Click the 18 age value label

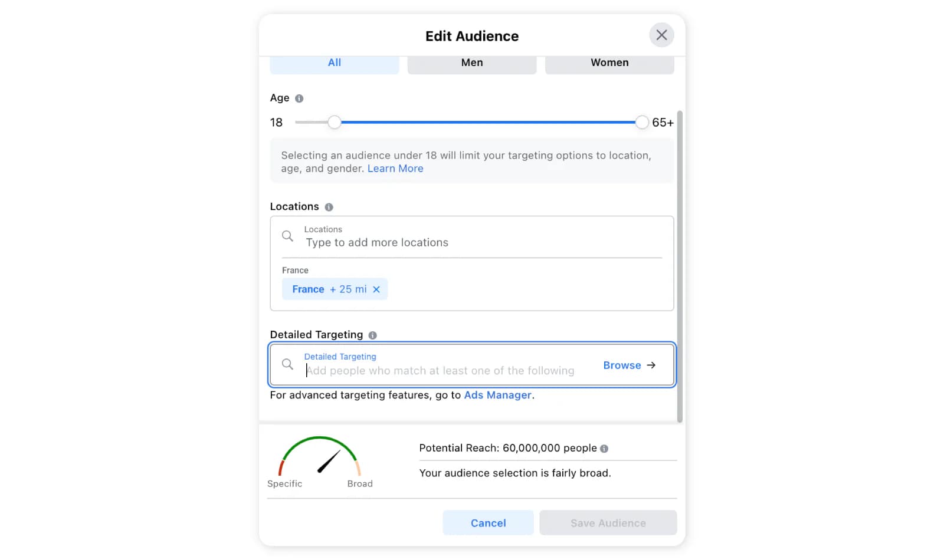point(276,123)
